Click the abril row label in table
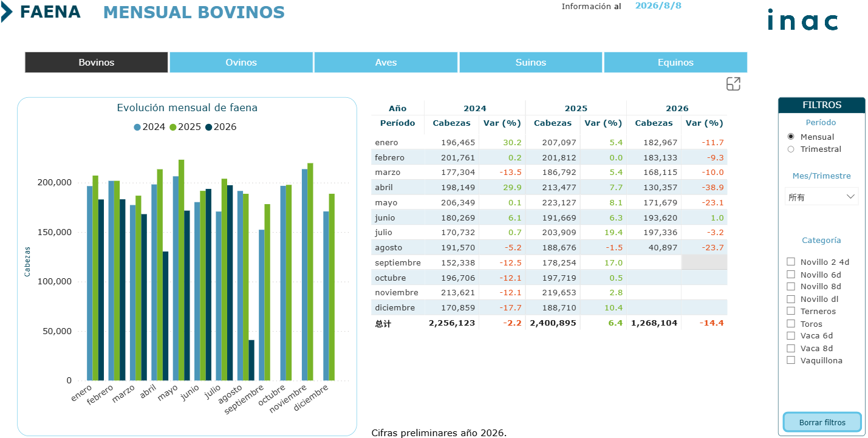 tap(384, 188)
